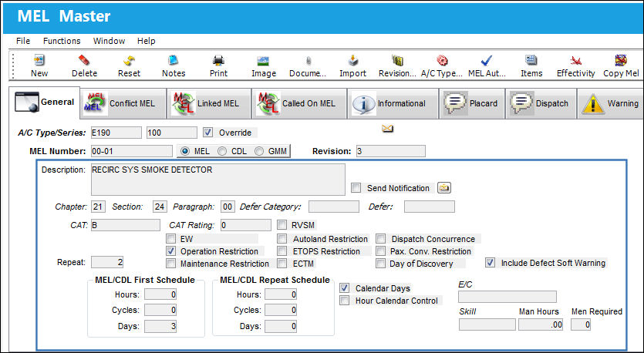Click the Print toolbar icon
This screenshot has width=644, height=353.
point(218,61)
